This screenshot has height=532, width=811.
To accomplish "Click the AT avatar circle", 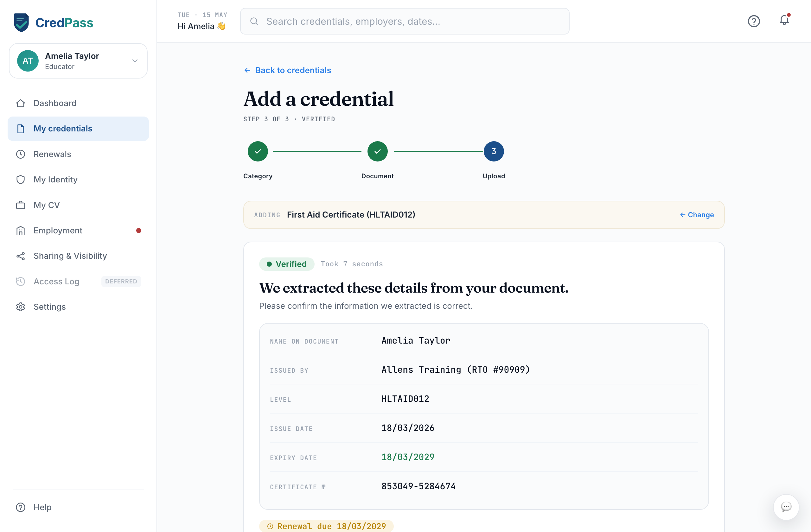I will coord(28,60).
